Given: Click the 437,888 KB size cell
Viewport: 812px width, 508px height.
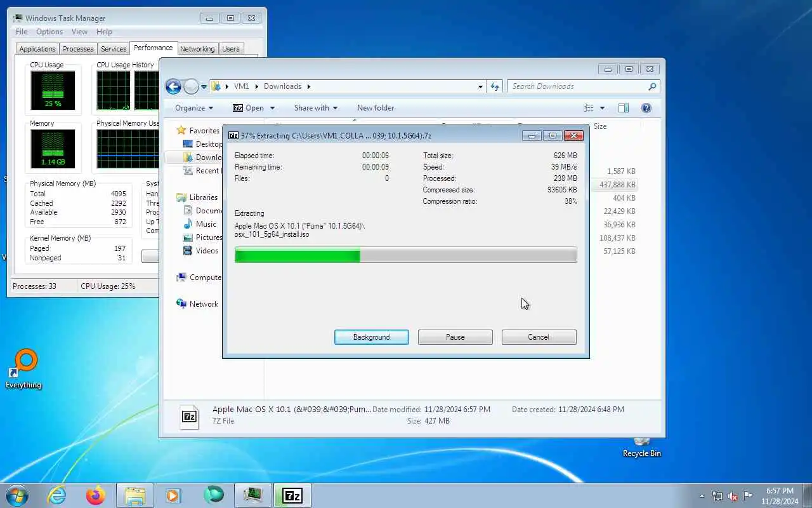Looking at the screenshot, I should tap(617, 185).
